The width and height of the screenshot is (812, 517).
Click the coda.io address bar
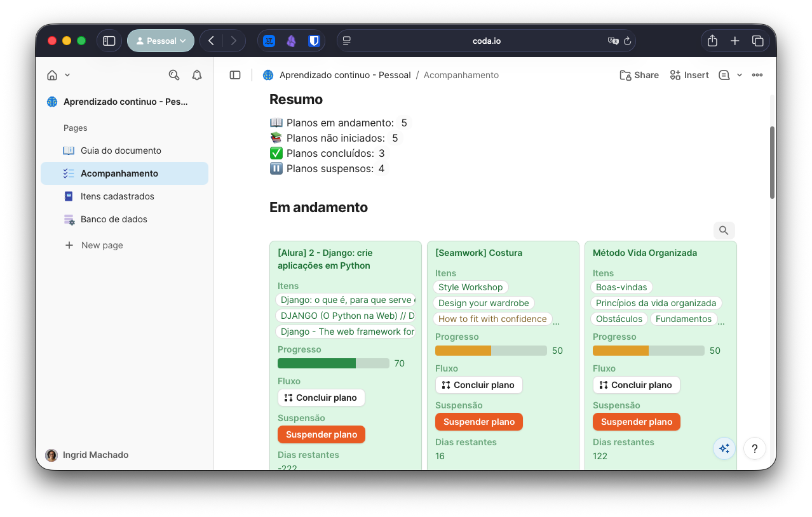(x=486, y=41)
